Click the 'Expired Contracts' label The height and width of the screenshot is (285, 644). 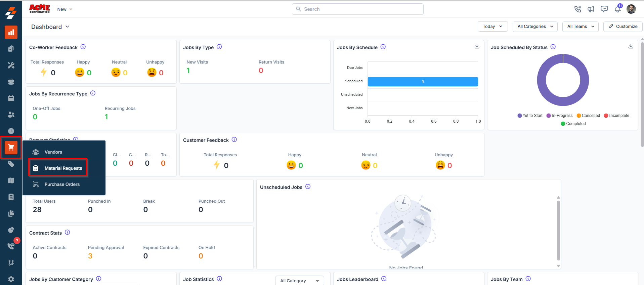pos(161,248)
